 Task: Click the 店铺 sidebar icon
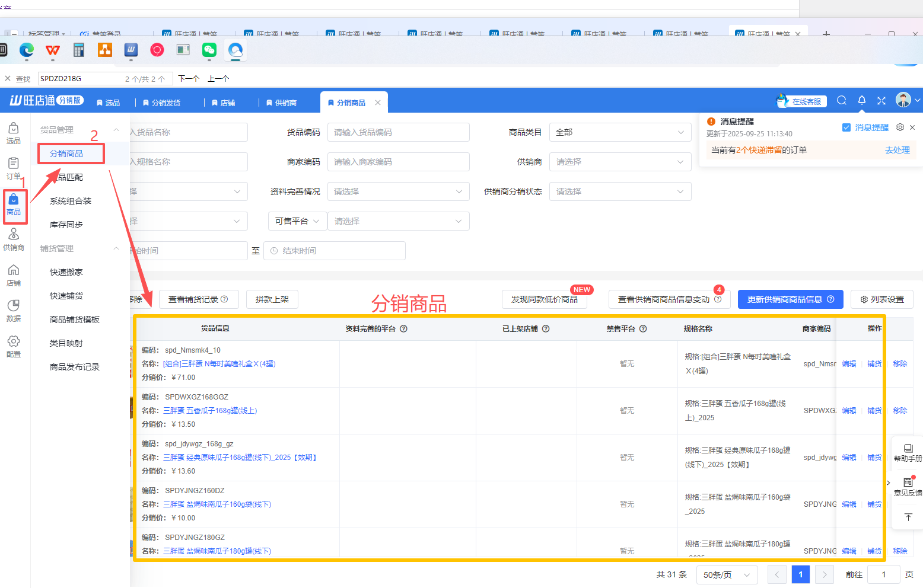(x=13, y=274)
